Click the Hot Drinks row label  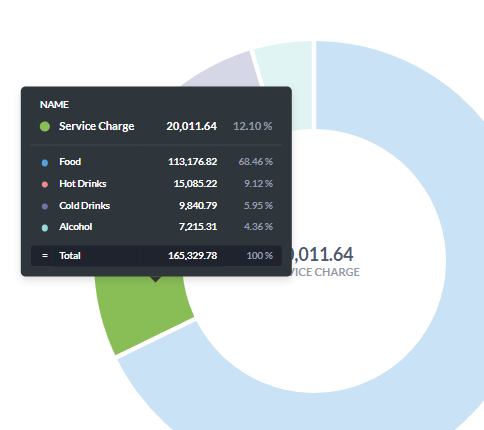[x=83, y=184]
